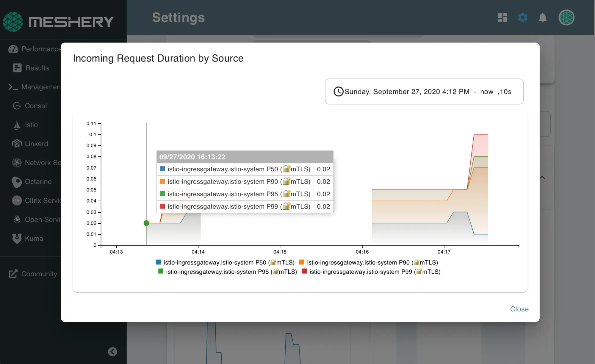
Task: Click the Results document icon
Action: pyautogui.click(x=17, y=68)
